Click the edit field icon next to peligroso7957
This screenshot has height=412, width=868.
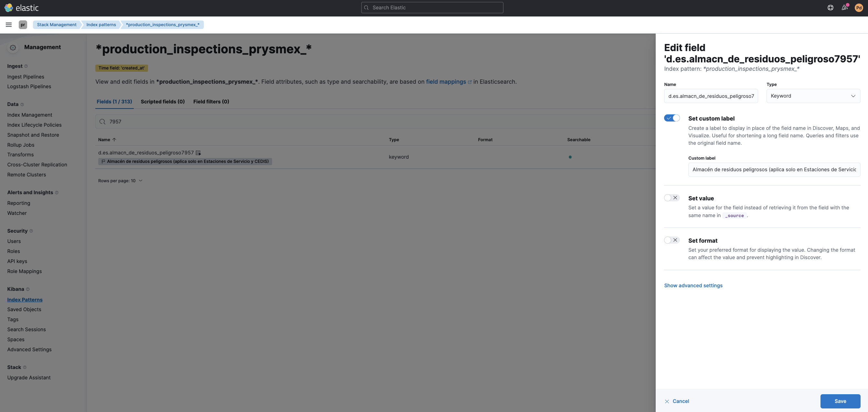click(198, 153)
